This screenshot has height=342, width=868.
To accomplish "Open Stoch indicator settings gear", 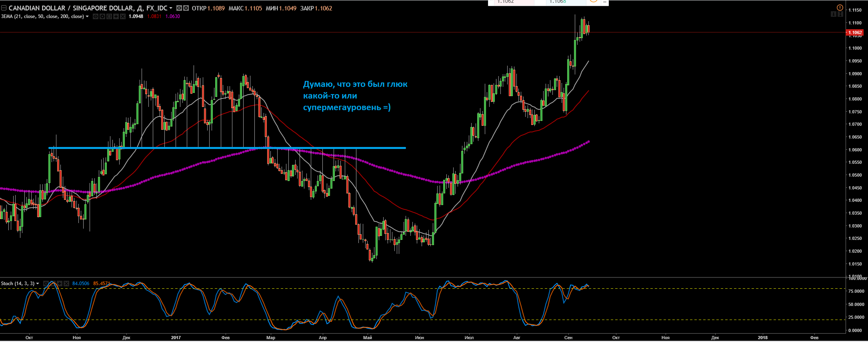I will tap(53, 284).
